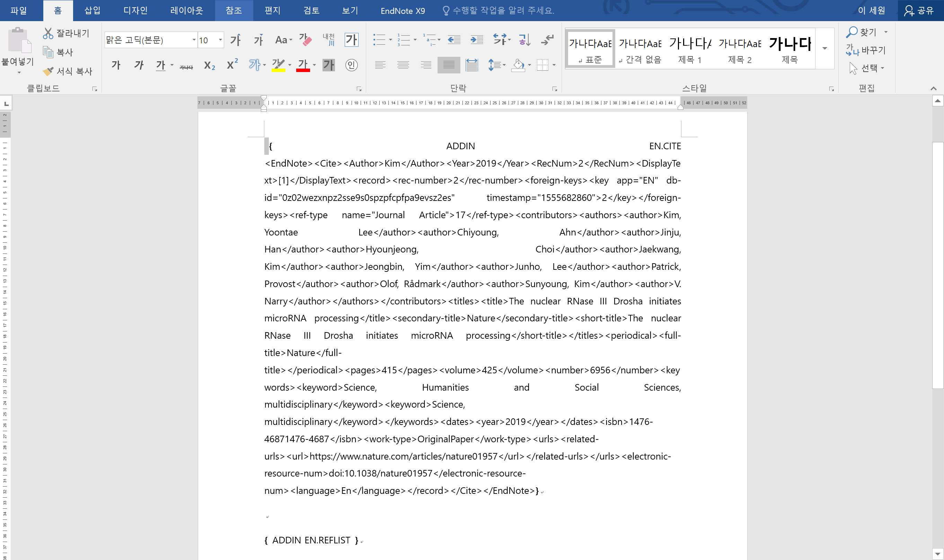Apply yellow text highlight color
The width and height of the screenshot is (944, 560).
coord(278,65)
